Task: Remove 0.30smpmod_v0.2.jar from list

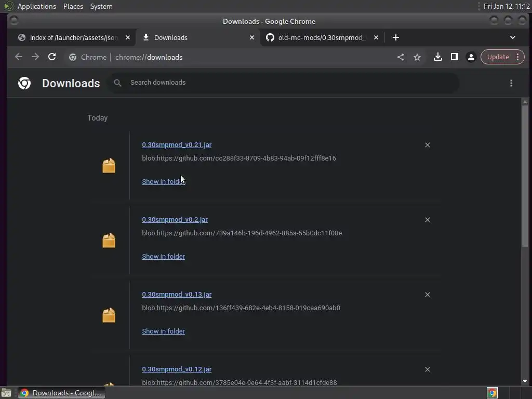Action: point(428,220)
